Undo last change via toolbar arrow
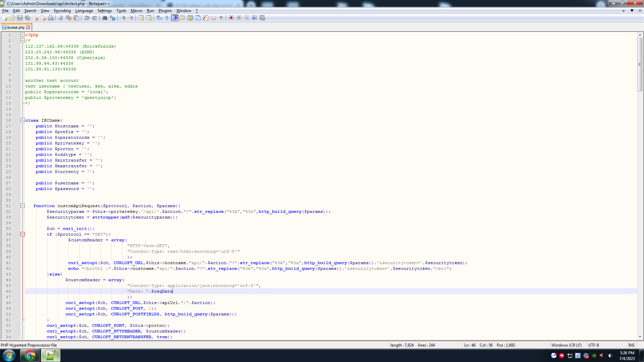Screen dimensions: 644x362 [87, 18]
